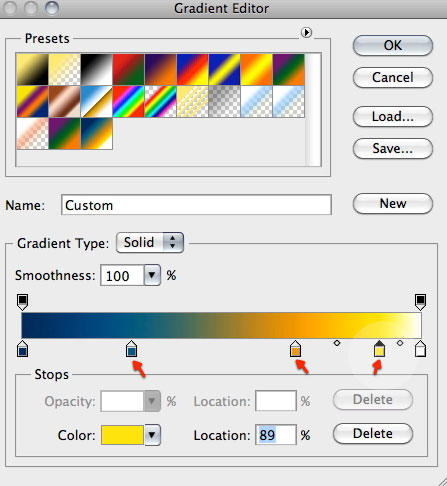Click midpoint diamond between orange and yellow stops
This screenshot has height=486, width=447.
[337, 343]
